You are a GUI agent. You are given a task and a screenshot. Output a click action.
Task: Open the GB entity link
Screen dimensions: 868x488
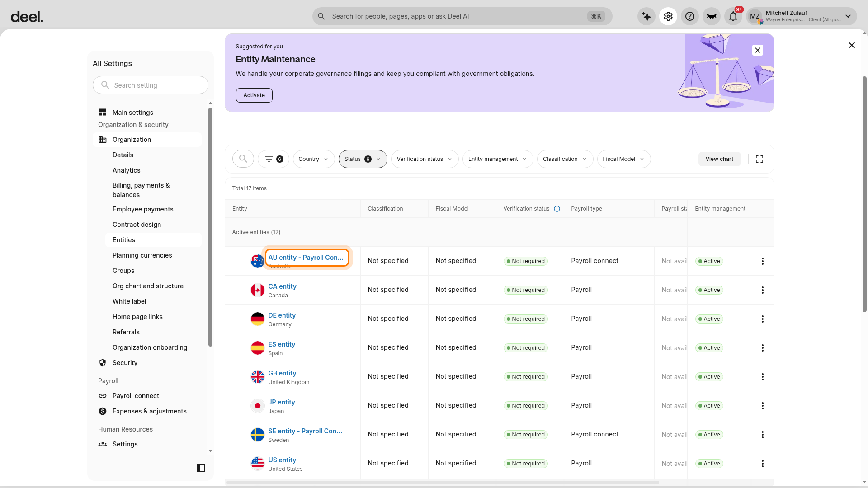(283, 373)
